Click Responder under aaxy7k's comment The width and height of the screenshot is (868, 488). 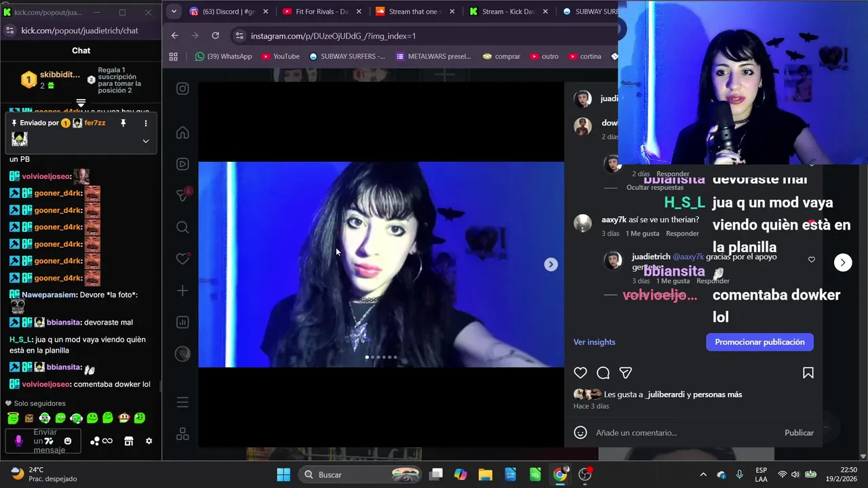(x=682, y=233)
